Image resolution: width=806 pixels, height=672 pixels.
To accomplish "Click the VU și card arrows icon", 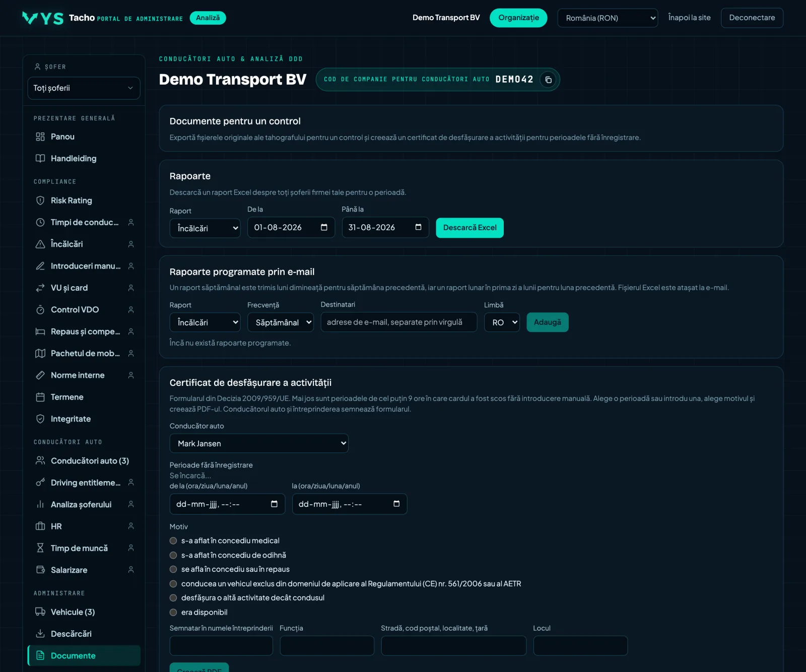I will (40, 288).
